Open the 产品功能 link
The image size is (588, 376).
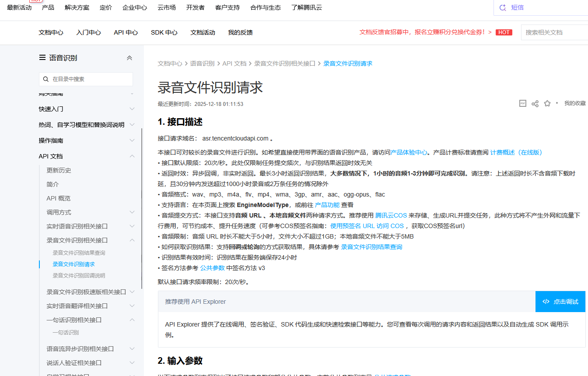(327, 205)
